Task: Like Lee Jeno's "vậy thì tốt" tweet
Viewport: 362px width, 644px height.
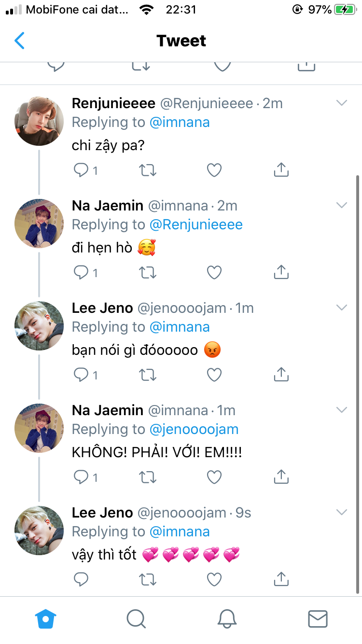Action: point(214,579)
